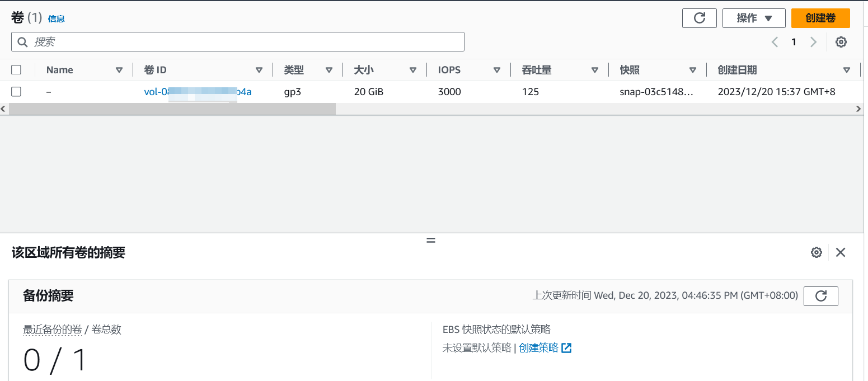Tick the checkbox for the gp3 volume row
The width and height of the screenshot is (868, 381).
(x=16, y=92)
